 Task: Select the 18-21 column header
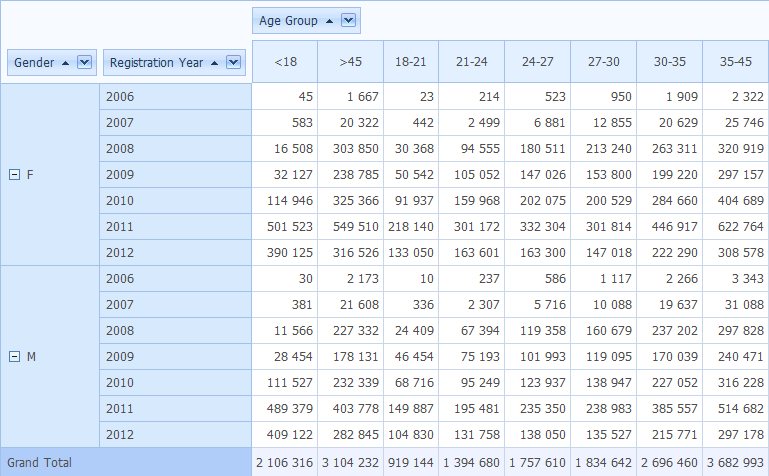(411, 62)
